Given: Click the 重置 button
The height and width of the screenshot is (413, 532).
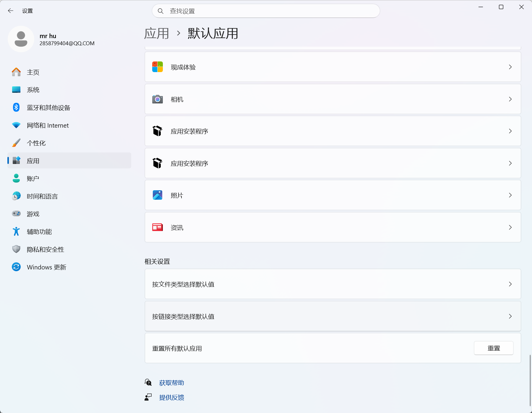Looking at the screenshot, I should point(494,348).
